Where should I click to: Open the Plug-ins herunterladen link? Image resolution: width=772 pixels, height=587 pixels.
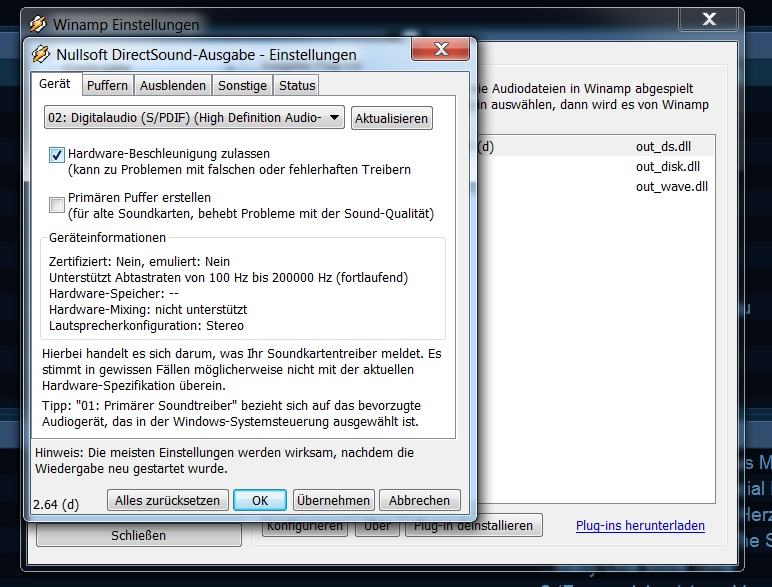click(640, 525)
